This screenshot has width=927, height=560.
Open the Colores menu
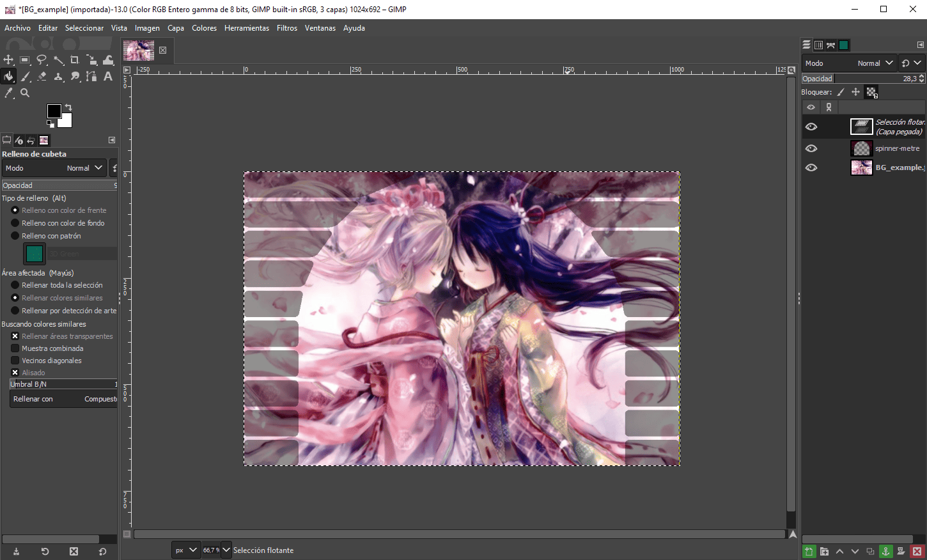tap(205, 28)
